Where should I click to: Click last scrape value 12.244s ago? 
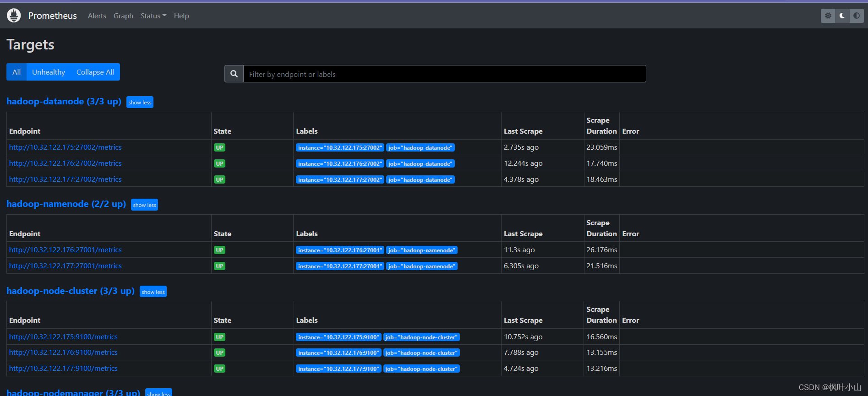(x=523, y=163)
